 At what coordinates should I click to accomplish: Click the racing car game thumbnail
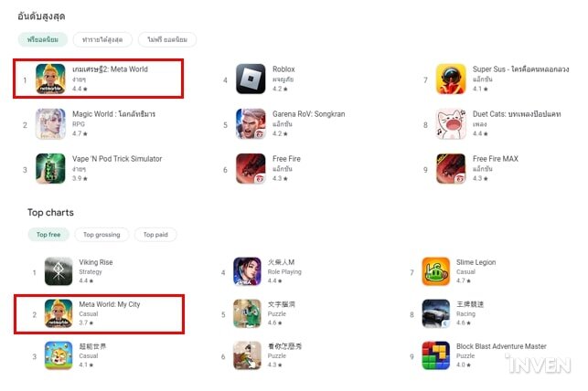(436, 313)
